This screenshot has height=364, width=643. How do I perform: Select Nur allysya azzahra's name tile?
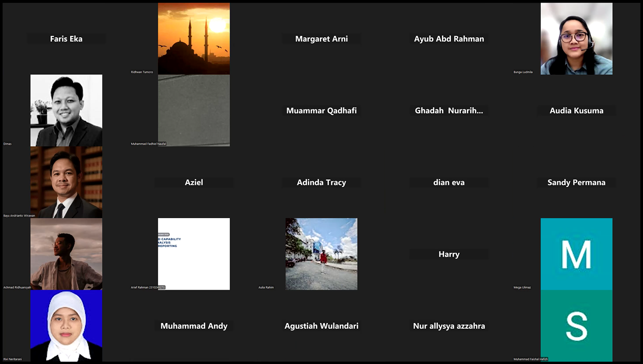(449, 326)
